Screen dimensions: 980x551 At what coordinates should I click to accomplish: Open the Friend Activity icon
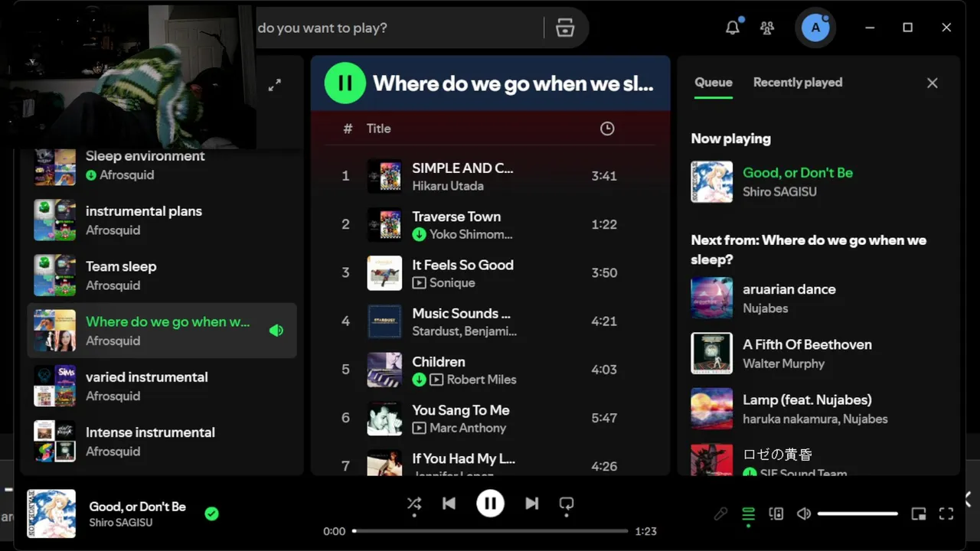[x=766, y=28]
